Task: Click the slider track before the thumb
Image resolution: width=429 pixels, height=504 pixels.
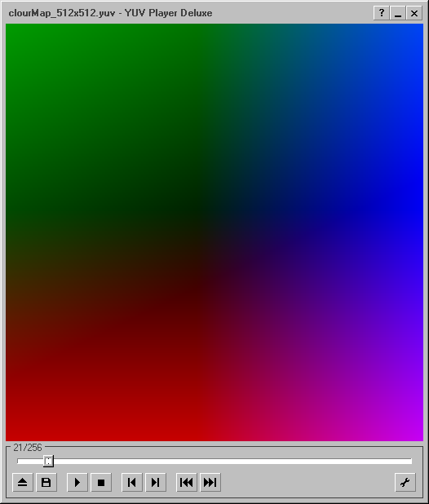Action: [30, 462]
